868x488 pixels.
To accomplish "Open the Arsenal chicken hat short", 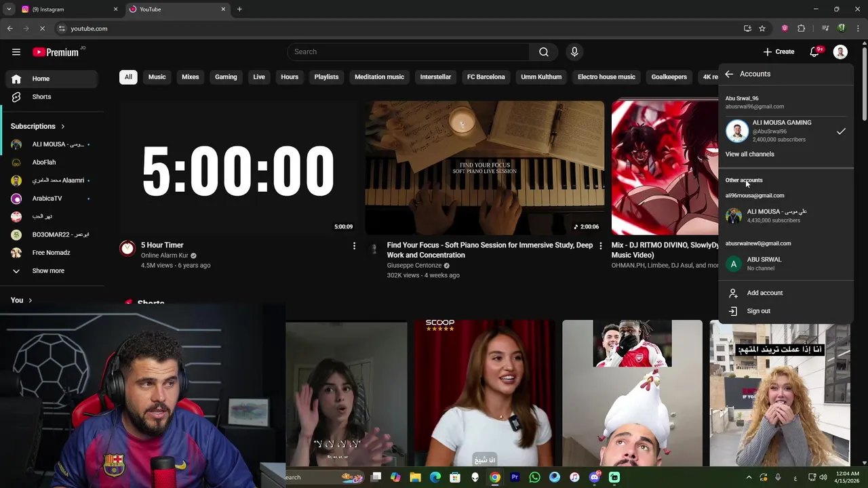I will [x=632, y=393].
